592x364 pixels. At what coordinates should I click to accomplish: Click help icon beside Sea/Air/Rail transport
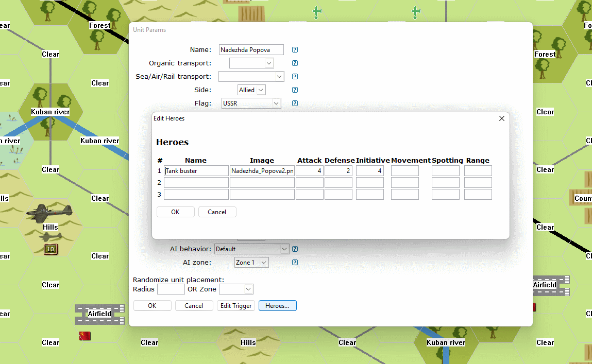coord(295,77)
